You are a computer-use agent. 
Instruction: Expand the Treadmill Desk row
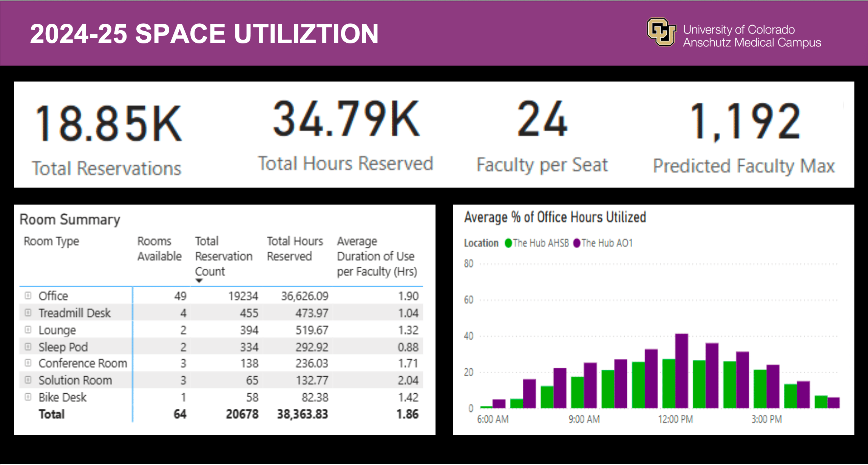[28, 313]
